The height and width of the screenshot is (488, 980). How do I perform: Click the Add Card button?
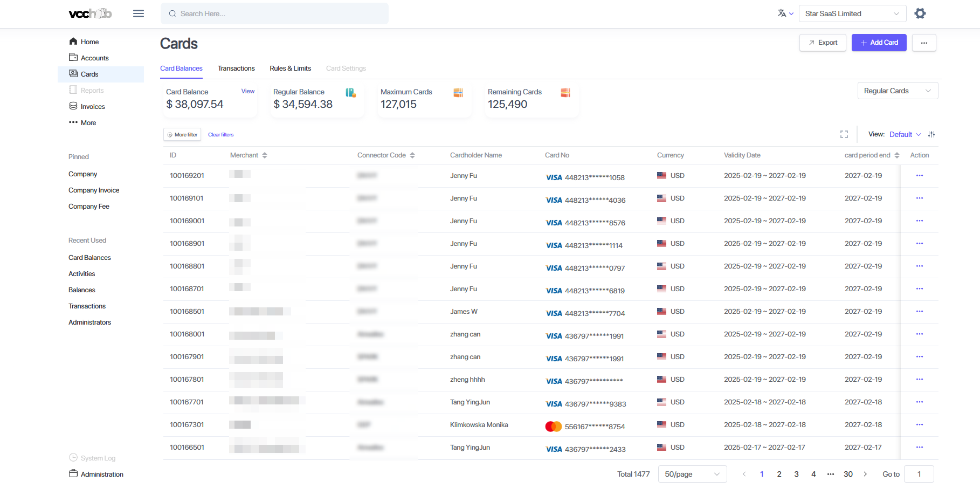pyautogui.click(x=879, y=43)
